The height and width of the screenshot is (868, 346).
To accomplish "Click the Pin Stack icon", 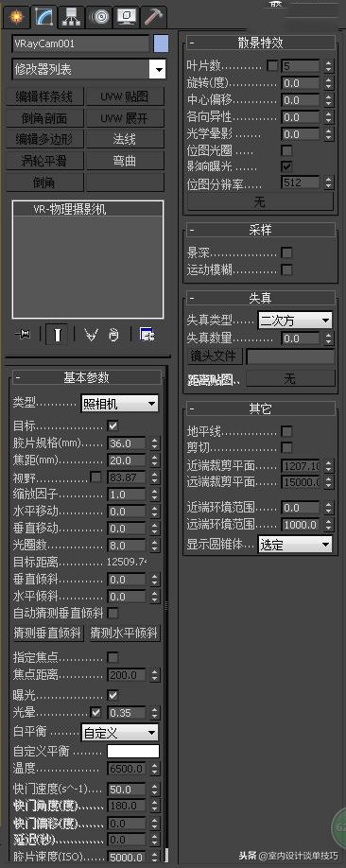I will [x=24, y=335].
